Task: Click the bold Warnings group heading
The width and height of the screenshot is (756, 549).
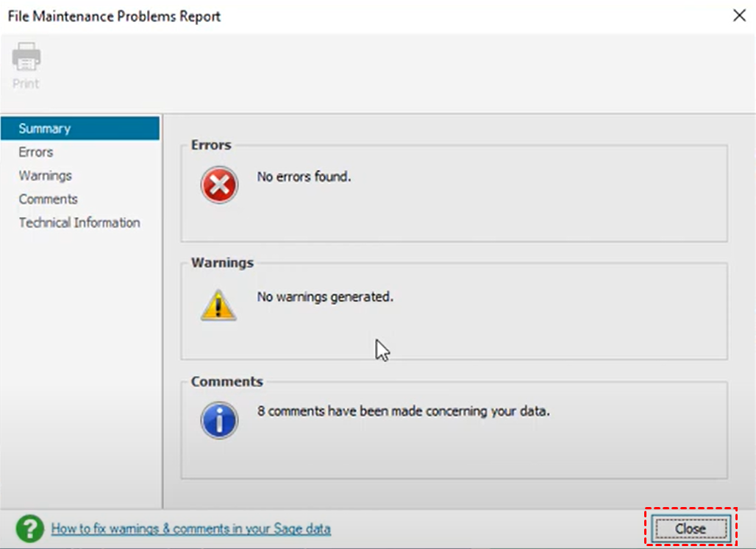Action: coord(222,263)
